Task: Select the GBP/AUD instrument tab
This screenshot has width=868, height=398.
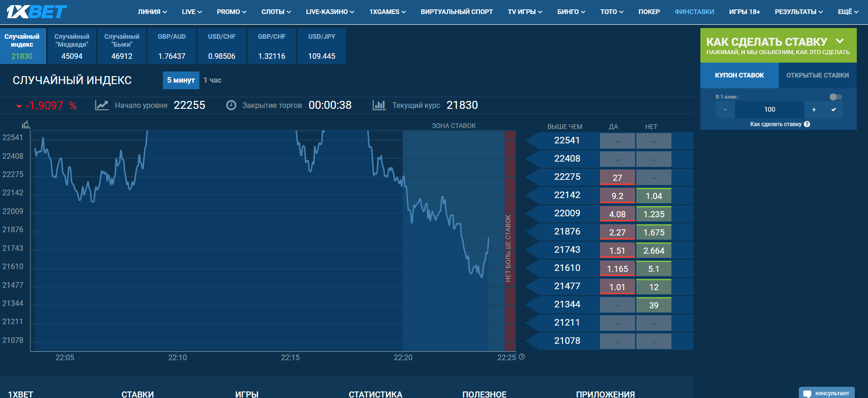Action: (172, 46)
